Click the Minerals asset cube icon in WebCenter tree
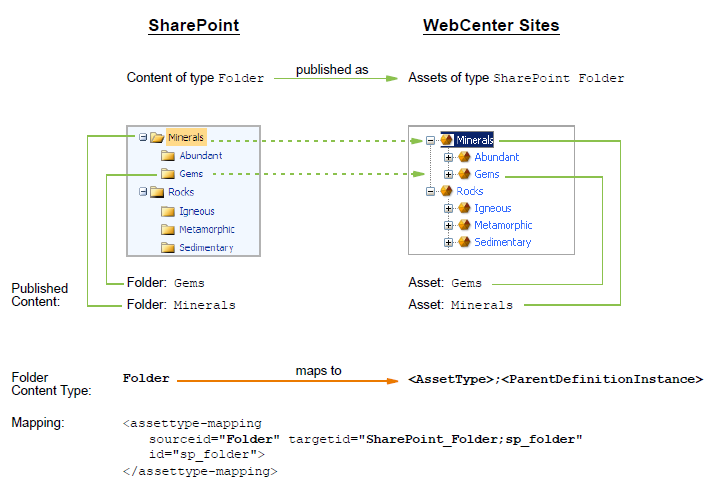The width and height of the screenshot is (716, 490). [x=447, y=140]
